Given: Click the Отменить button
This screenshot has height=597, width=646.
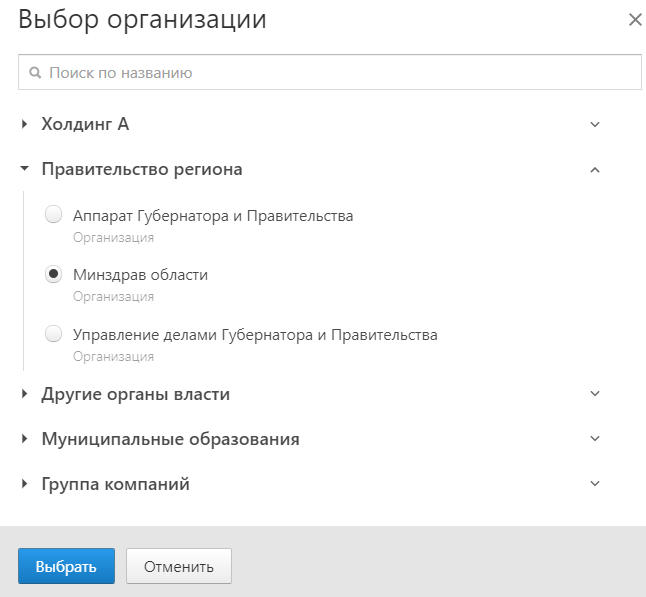Looking at the screenshot, I should pos(179,566).
